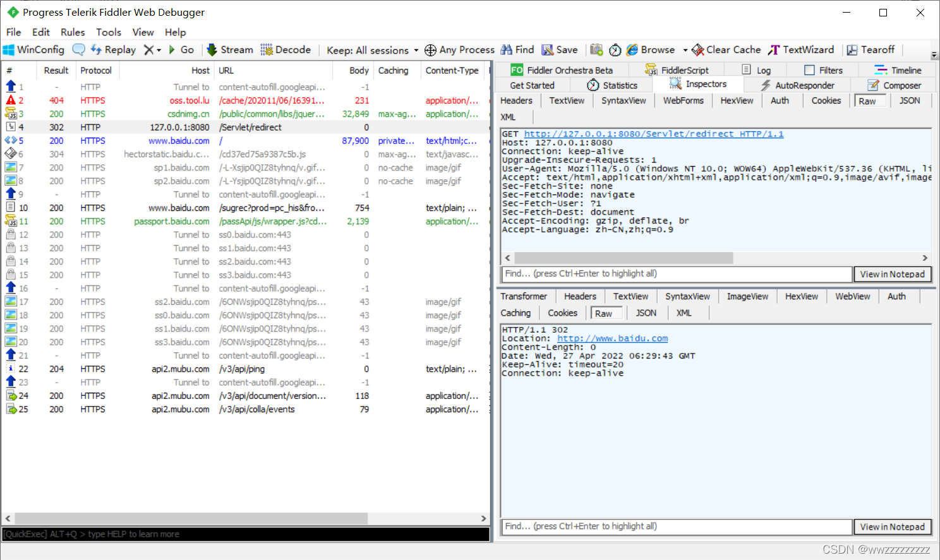
Task: Click the request View in Notepad button
Action: (892, 274)
